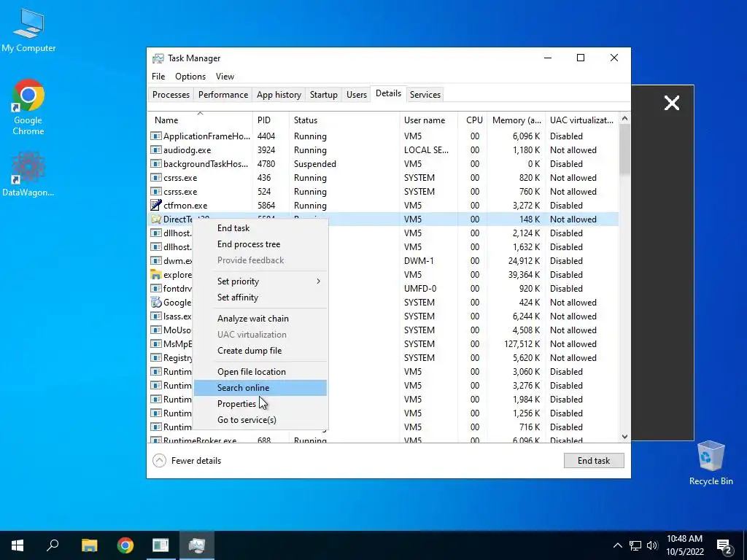Switch to the Startup tab
This screenshot has height=560, width=747.
coord(323,95)
